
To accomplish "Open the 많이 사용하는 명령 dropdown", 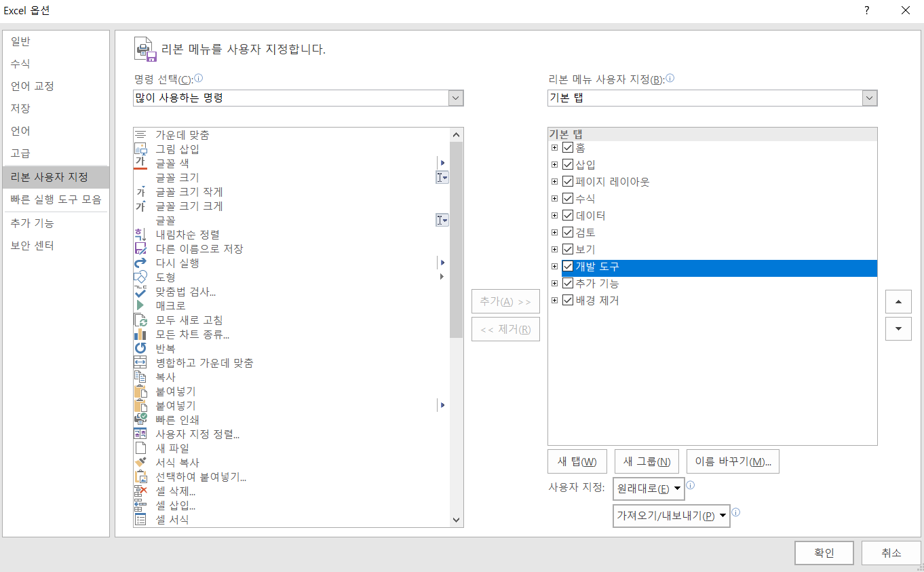I will [455, 98].
